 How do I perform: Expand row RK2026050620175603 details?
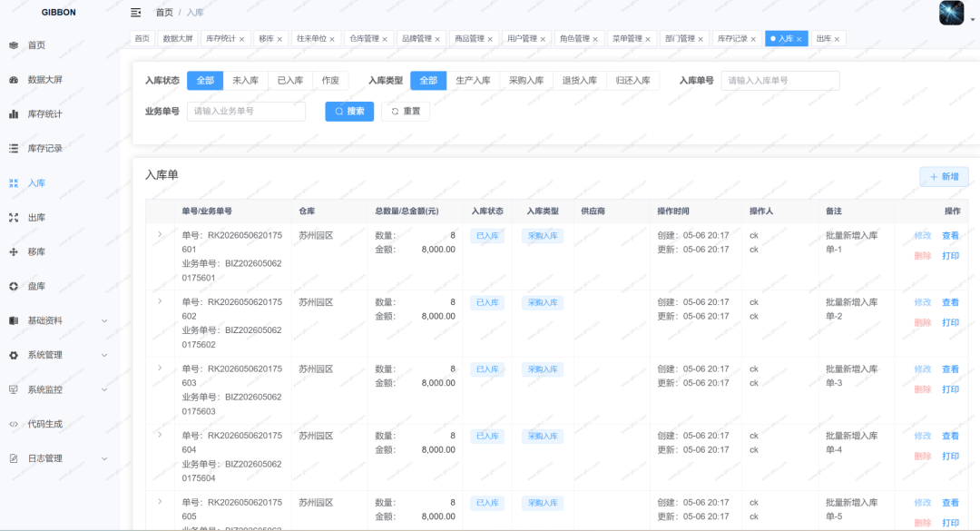click(x=160, y=368)
